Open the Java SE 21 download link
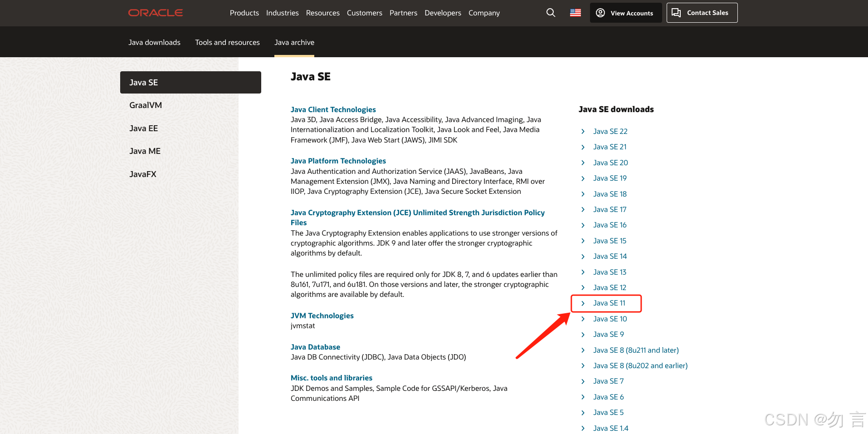 (610, 147)
